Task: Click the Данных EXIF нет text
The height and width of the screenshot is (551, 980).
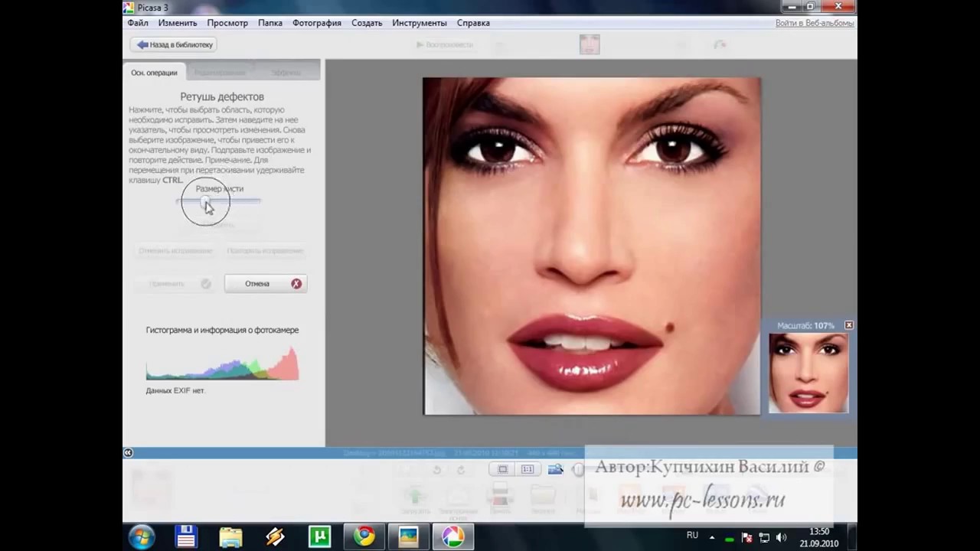Action: point(175,390)
